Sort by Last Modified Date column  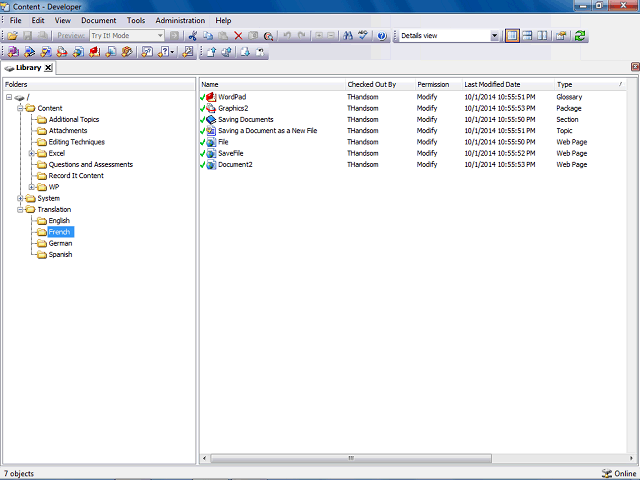click(x=509, y=84)
